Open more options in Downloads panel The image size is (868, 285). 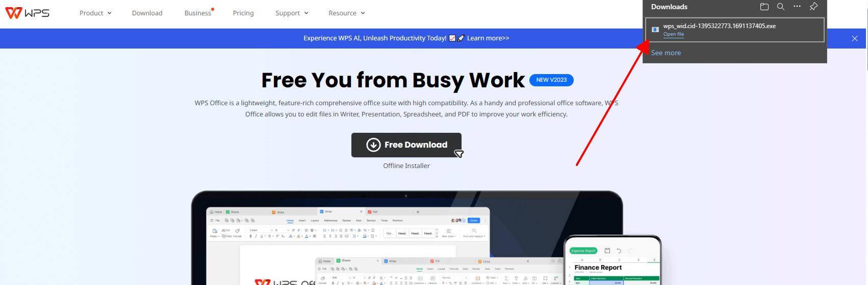tap(797, 7)
